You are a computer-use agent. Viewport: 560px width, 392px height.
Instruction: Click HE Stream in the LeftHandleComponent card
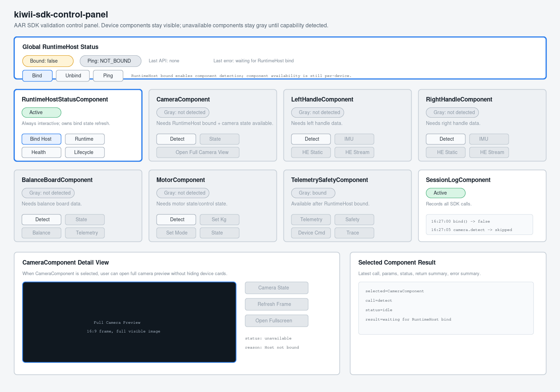[x=354, y=152]
